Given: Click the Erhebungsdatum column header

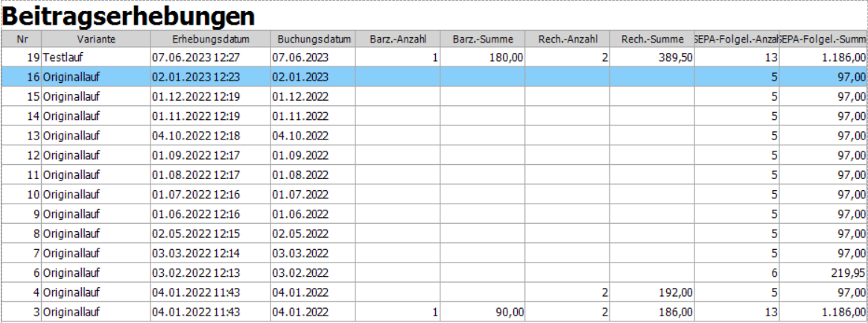Looking at the screenshot, I should click(209, 39).
